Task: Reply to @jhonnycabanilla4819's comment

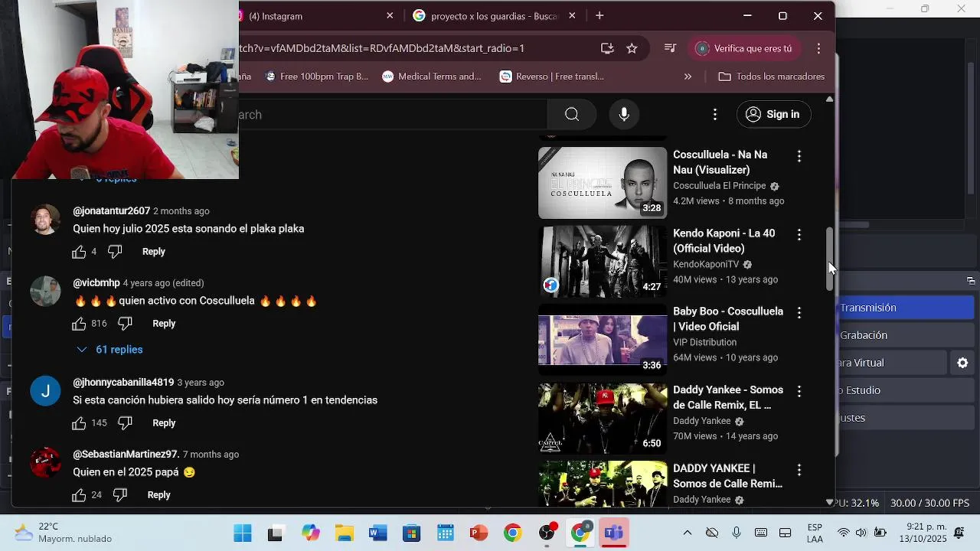Action: [164, 423]
